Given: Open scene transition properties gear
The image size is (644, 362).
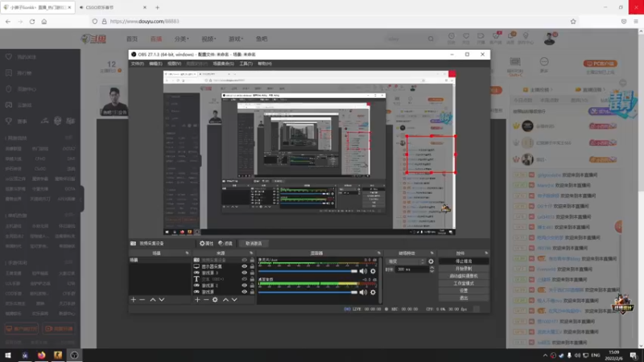Looking at the screenshot, I should (431, 261).
